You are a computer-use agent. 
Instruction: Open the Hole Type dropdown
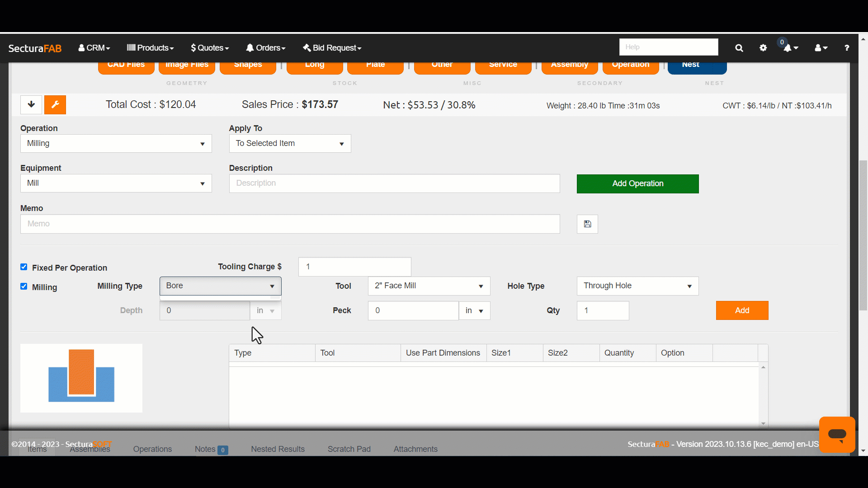637,286
